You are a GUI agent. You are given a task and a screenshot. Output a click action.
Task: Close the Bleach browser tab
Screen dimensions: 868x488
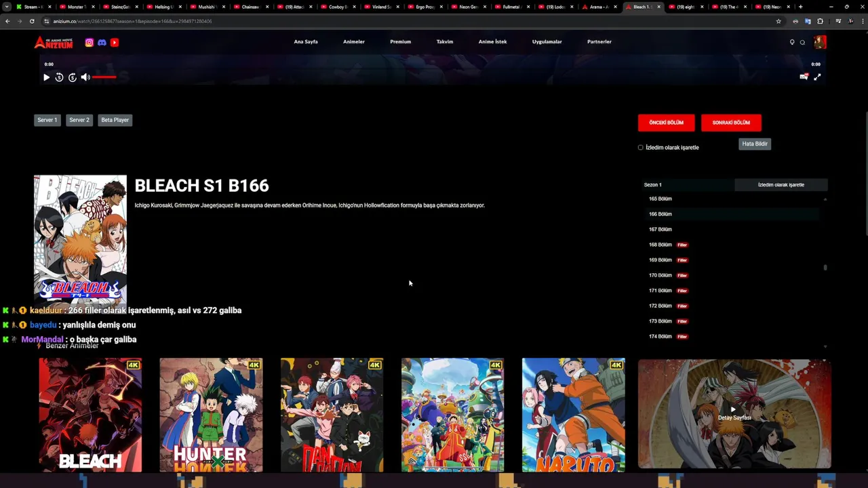click(x=658, y=7)
